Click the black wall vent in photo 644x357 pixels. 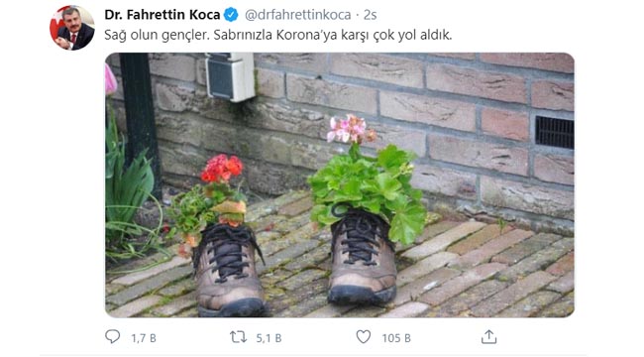555,132
